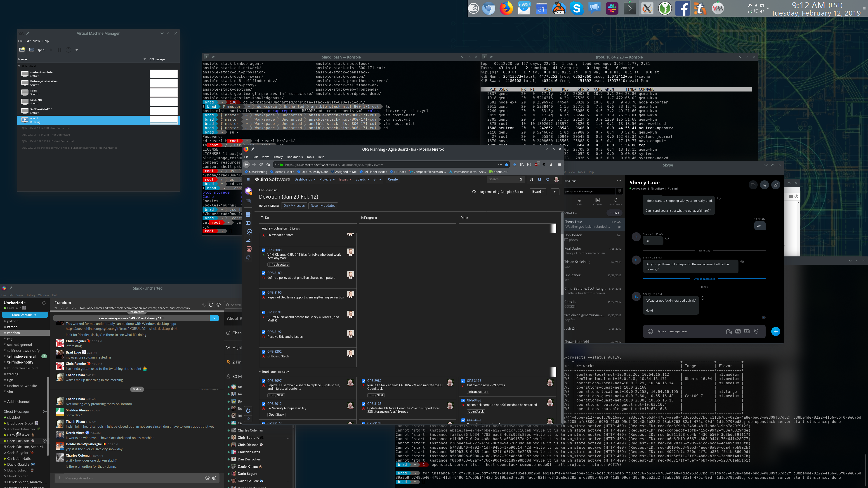Start Skype video call with Sherry Laue
The image size is (868, 488).
point(753,185)
